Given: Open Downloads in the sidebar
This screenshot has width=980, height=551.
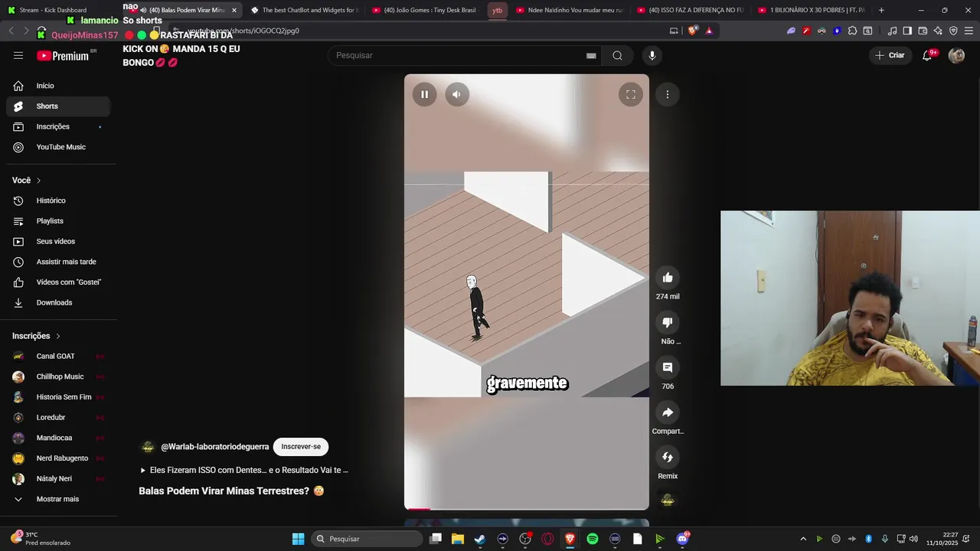Looking at the screenshot, I should click(x=58, y=303).
